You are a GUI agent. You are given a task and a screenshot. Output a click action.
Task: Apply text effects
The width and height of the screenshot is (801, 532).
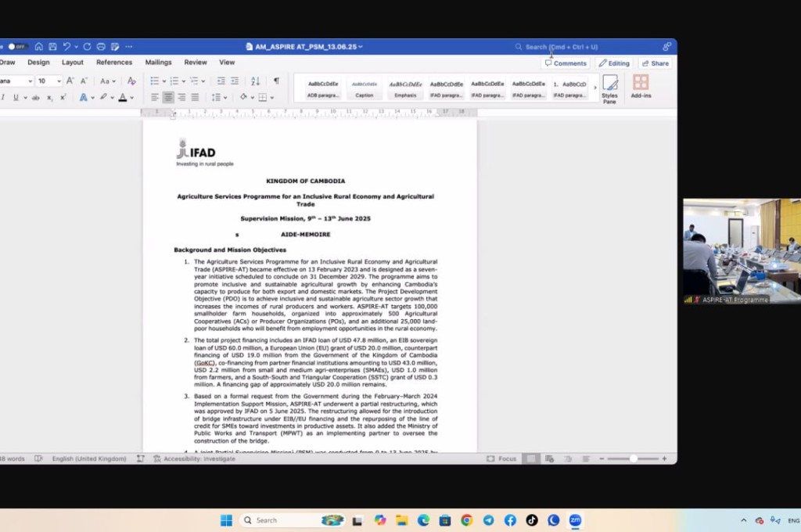83,97
